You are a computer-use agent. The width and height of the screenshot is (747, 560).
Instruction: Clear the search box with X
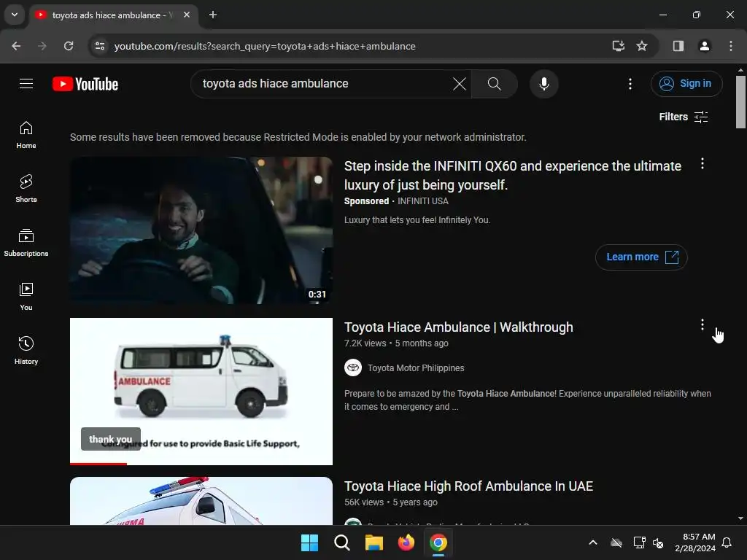[460, 84]
